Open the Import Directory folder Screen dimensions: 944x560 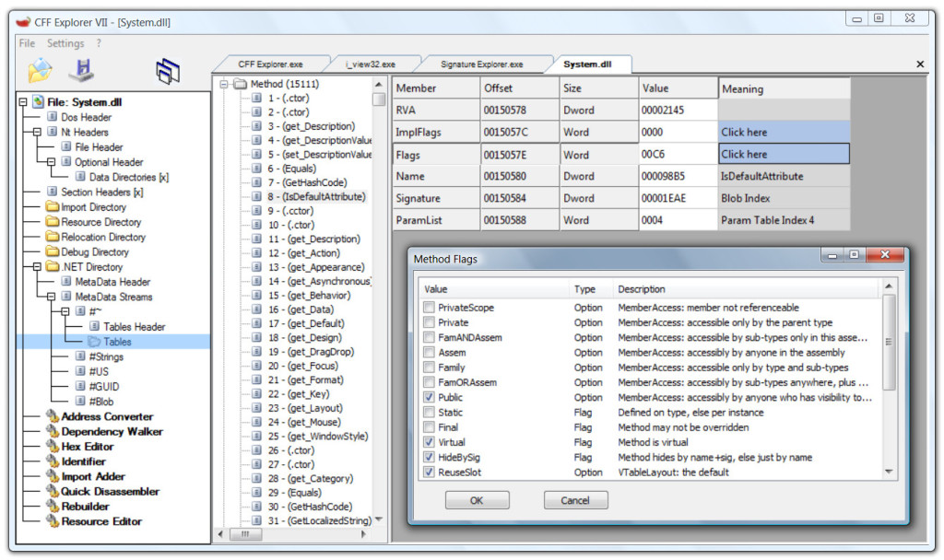(x=93, y=207)
